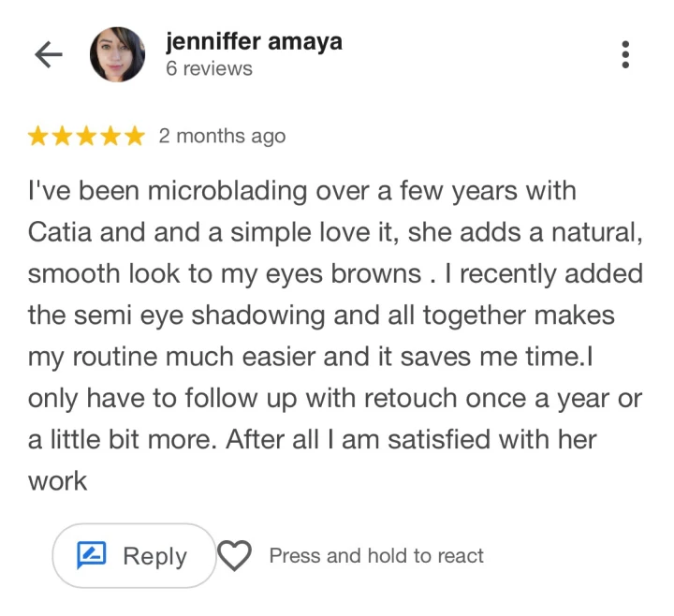Click the middle star of the rating
The width and height of the screenshot is (674, 616).
point(87,137)
